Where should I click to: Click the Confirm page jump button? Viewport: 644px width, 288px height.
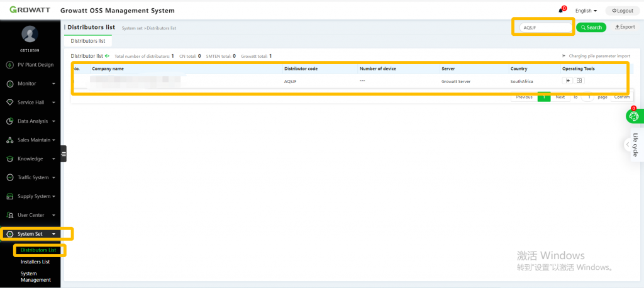tap(622, 97)
